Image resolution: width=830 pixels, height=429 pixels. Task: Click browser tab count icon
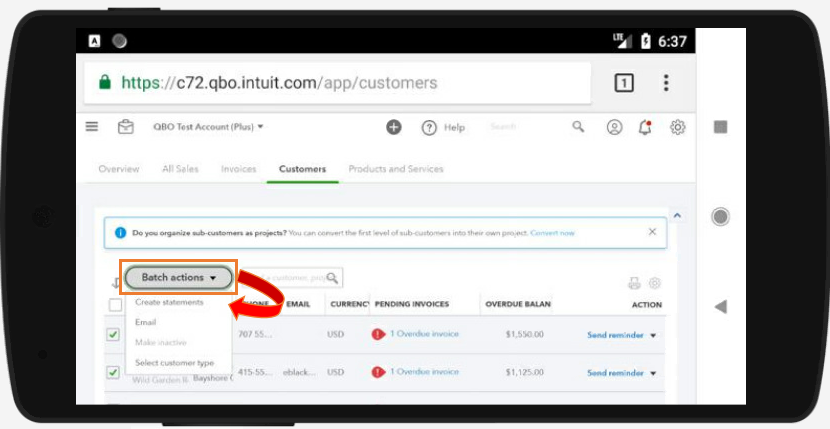point(624,83)
